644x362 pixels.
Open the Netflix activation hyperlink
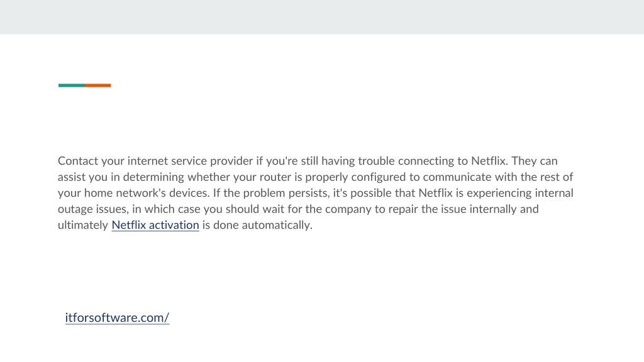point(155,225)
